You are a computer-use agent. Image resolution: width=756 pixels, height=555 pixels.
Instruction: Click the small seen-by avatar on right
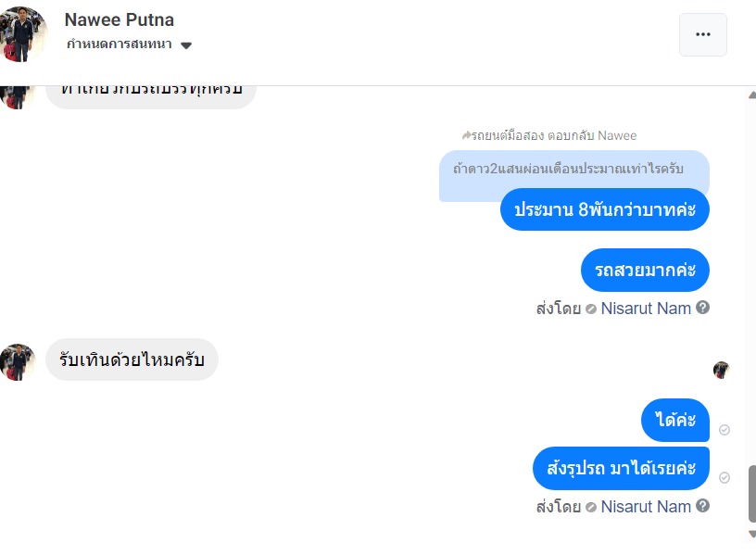(x=721, y=370)
